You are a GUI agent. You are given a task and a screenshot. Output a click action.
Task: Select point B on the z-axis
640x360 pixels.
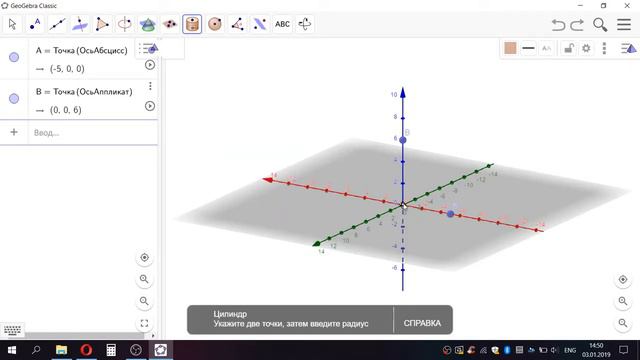point(403,140)
